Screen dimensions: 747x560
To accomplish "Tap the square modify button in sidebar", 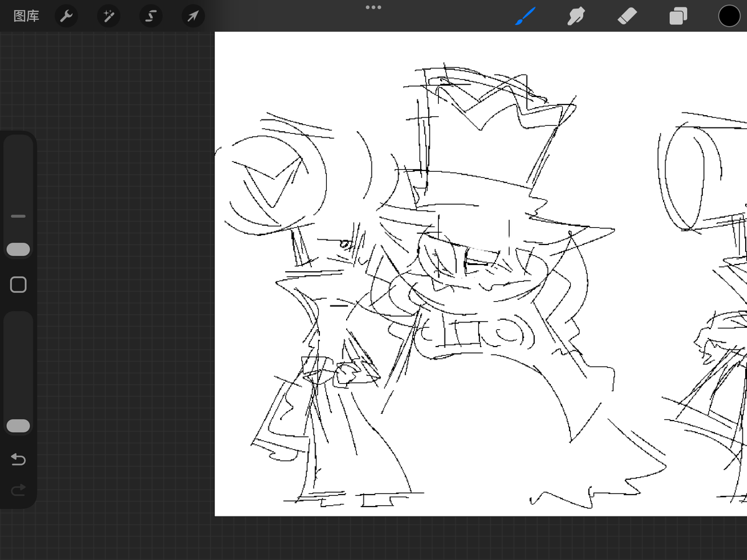I will coord(19,285).
